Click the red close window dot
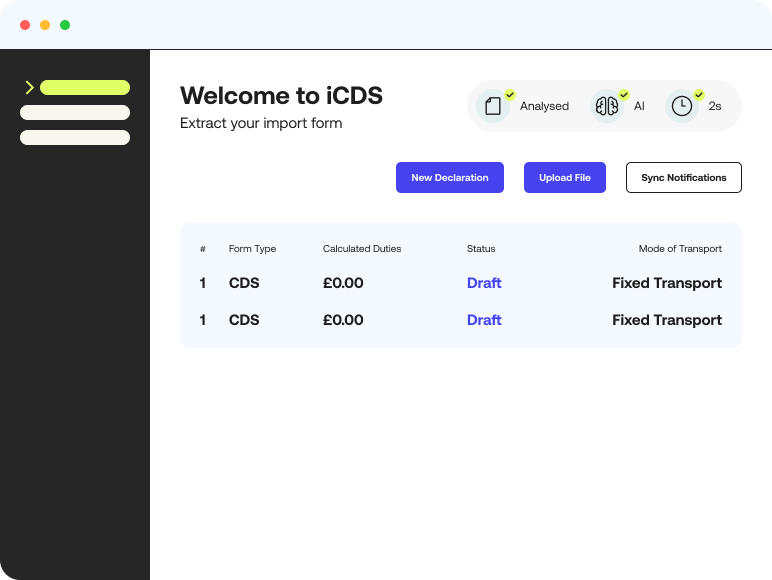 pos(25,25)
